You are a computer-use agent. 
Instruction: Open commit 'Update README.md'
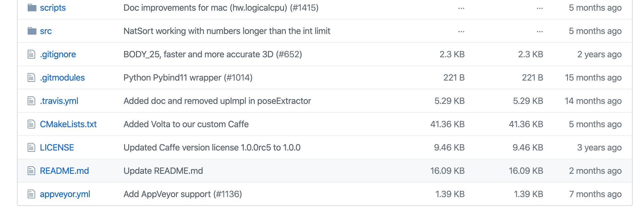coord(163,171)
